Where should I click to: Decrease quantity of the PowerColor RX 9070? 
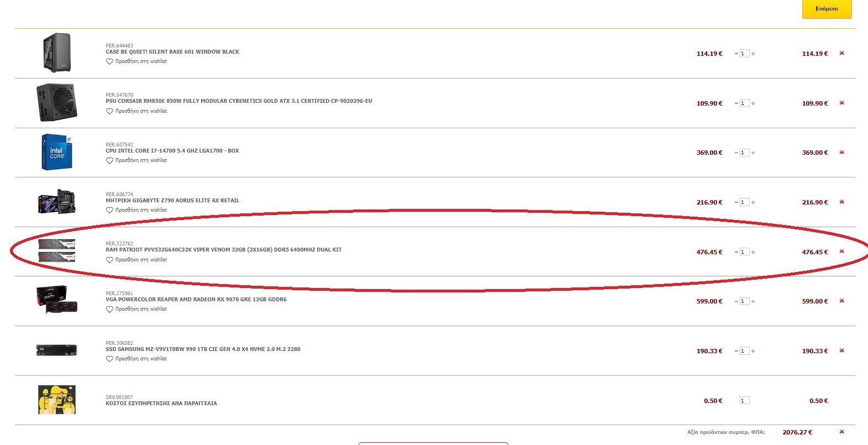tap(736, 301)
